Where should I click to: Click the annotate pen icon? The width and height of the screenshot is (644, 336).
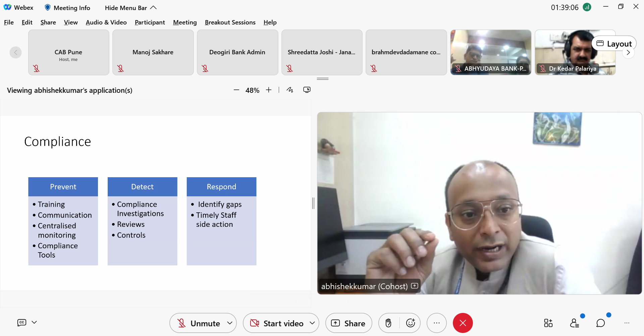(290, 90)
